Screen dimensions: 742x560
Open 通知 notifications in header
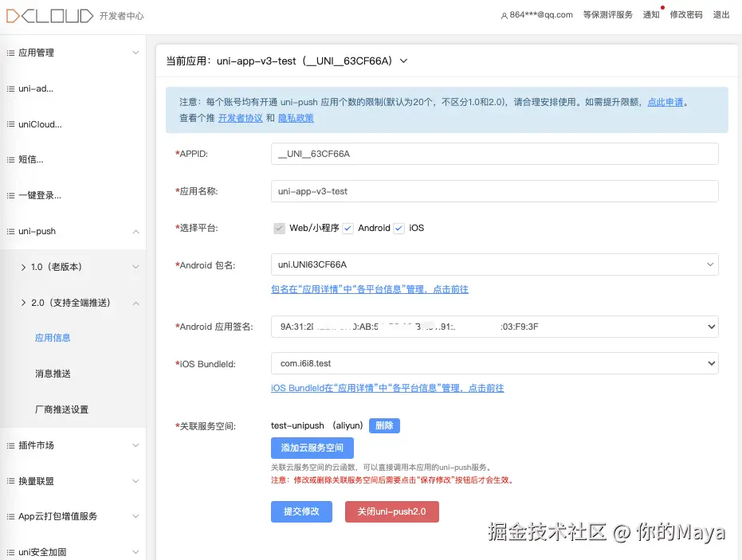pos(651,14)
